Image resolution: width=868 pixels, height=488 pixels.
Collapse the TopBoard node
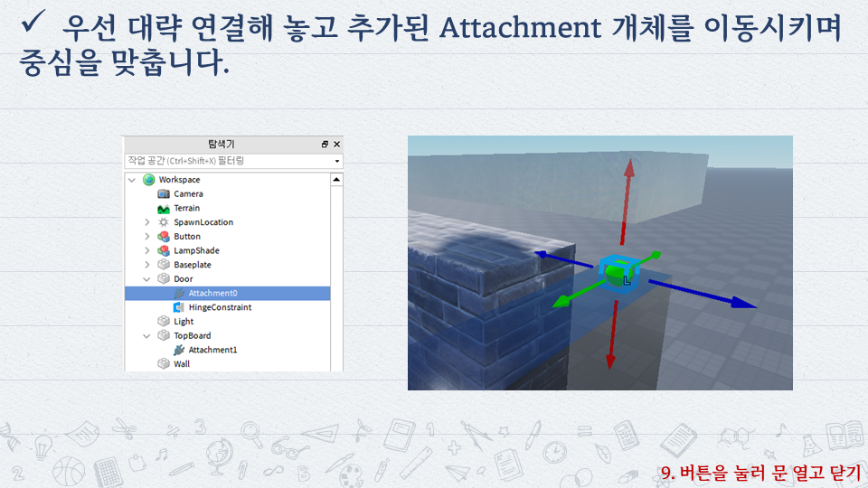(146, 336)
